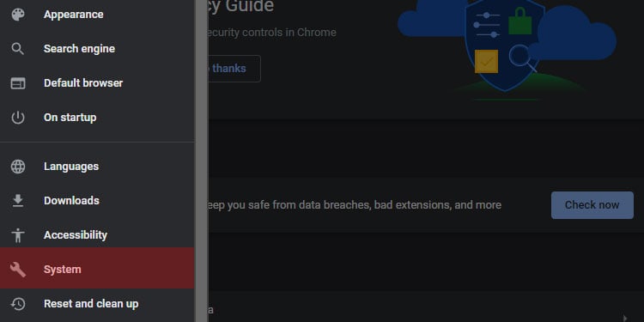Click the Downloads arrow icon
Screen dimensions: 644x322
point(18,200)
